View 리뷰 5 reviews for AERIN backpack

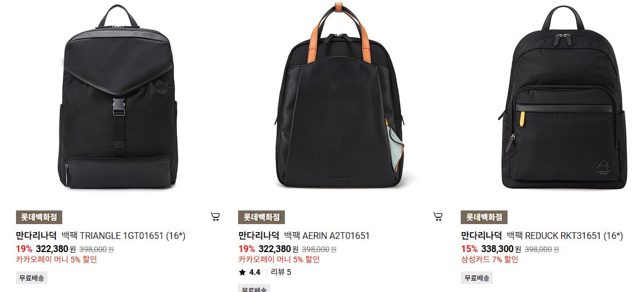click(x=281, y=272)
